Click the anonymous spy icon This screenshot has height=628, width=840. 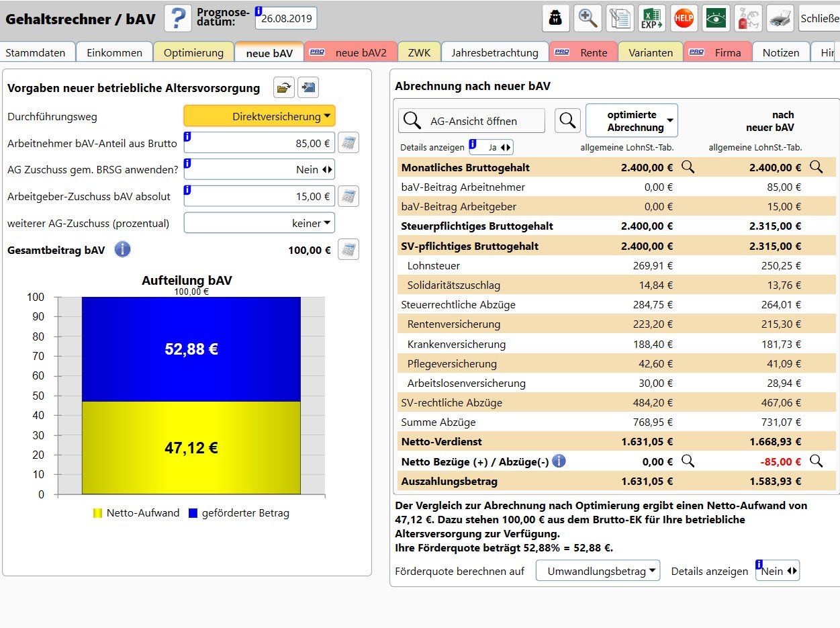[555, 19]
